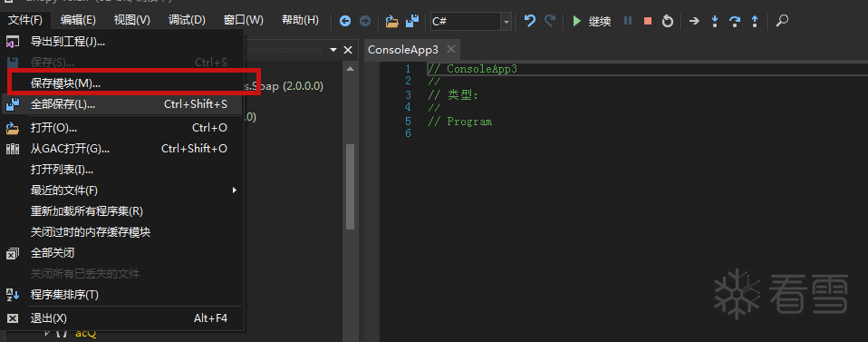The image size is (868, 342).
Task: Click the show next statement arrow icon
Action: 694,21
